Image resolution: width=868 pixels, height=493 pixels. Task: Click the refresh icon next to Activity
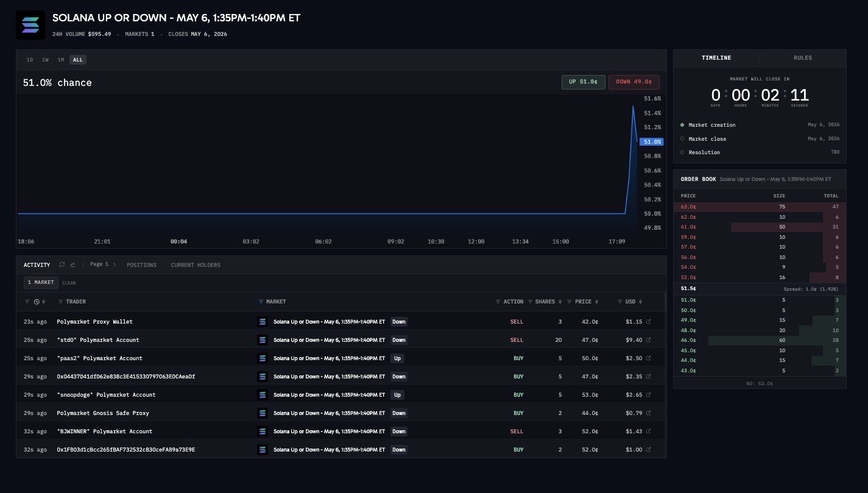tap(62, 264)
